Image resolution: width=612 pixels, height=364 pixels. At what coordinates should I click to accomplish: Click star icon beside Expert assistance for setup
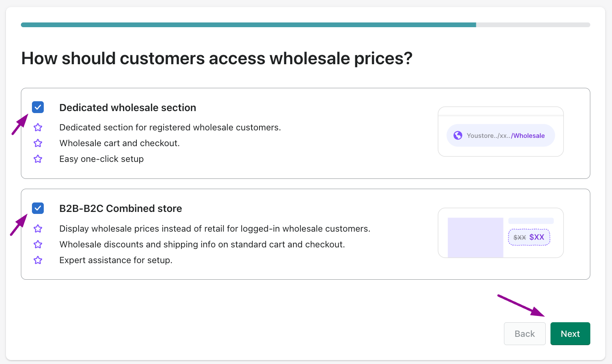(x=38, y=260)
